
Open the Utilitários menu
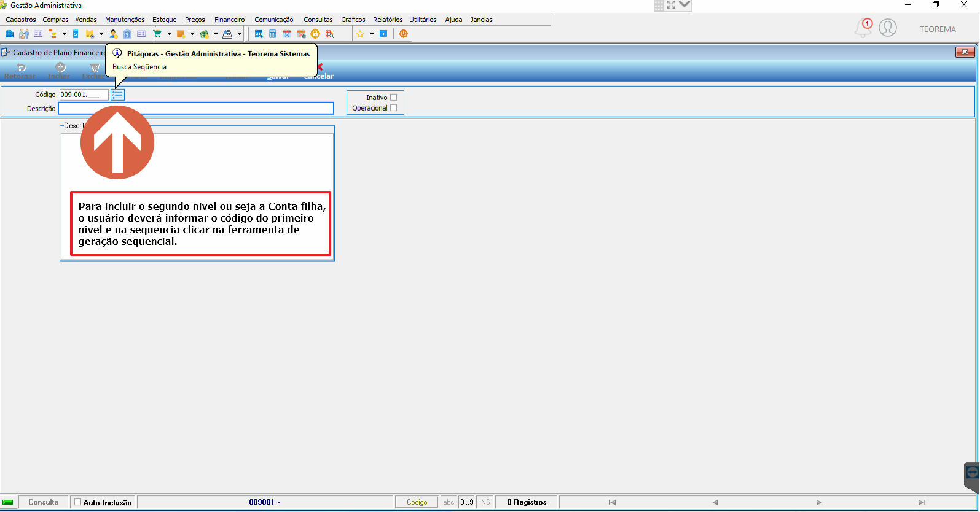[x=423, y=20]
